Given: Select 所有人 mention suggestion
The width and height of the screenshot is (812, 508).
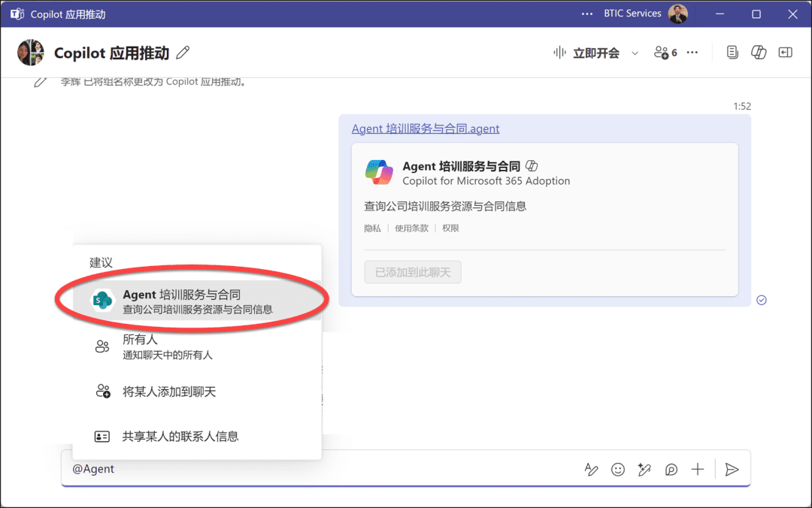Looking at the screenshot, I should click(x=197, y=346).
